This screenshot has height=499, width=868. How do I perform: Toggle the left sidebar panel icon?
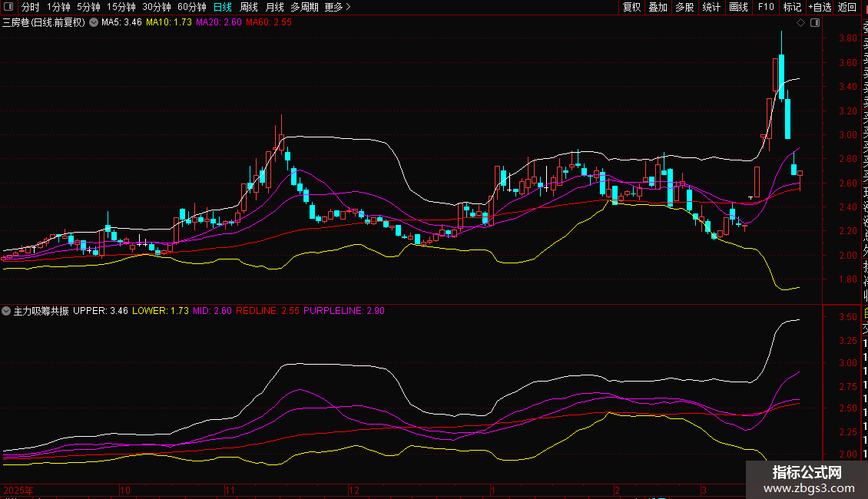(x=8, y=7)
